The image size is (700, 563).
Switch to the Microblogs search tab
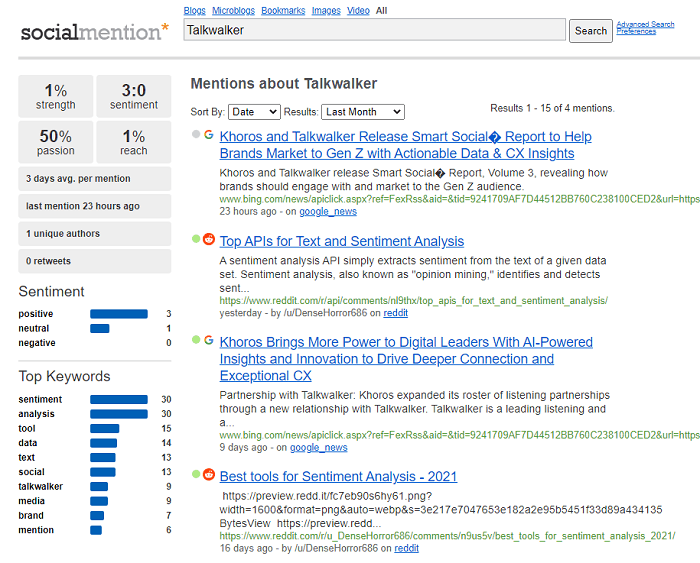[233, 10]
